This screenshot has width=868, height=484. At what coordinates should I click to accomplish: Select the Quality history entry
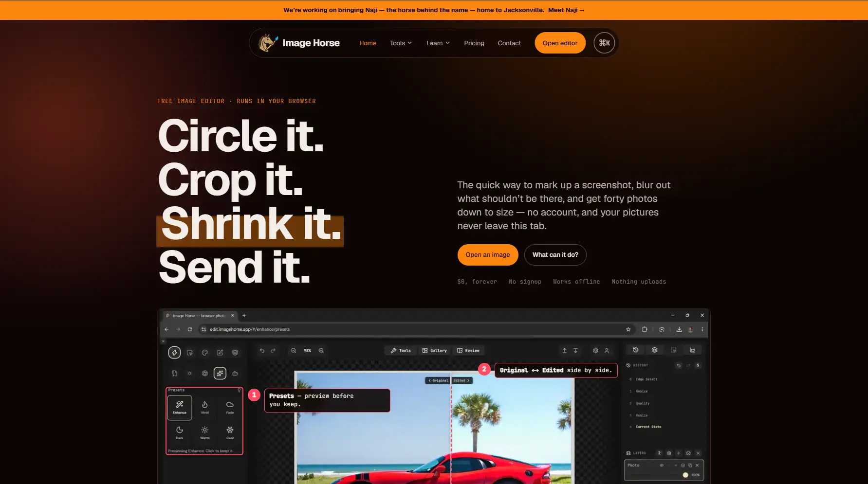point(642,403)
